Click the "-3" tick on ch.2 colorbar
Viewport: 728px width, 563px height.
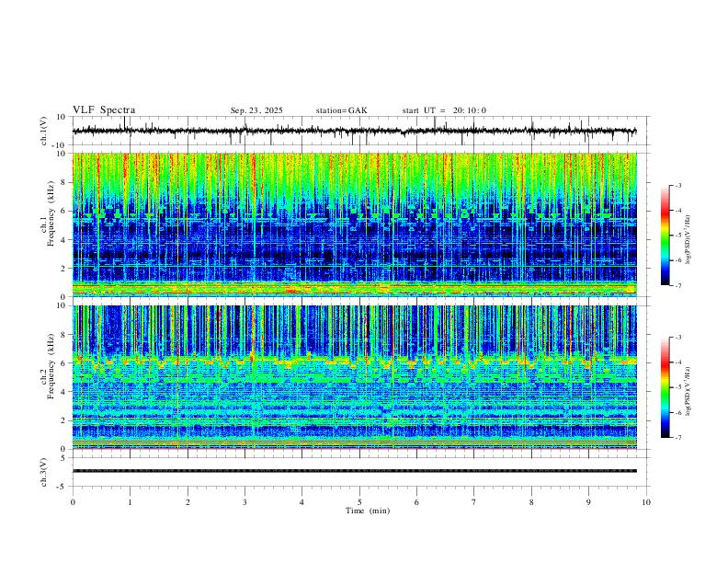[677, 338]
